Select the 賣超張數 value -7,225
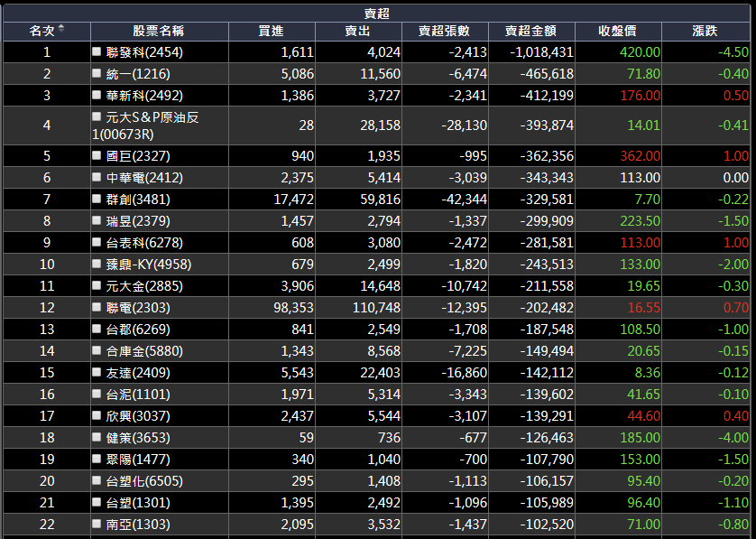The width and height of the screenshot is (756, 539). 467,351
